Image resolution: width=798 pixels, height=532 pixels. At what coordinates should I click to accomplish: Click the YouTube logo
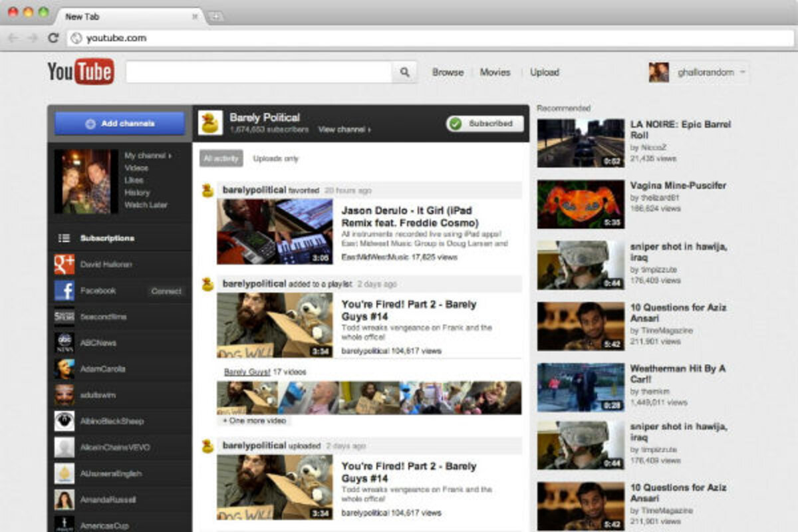tap(80, 72)
